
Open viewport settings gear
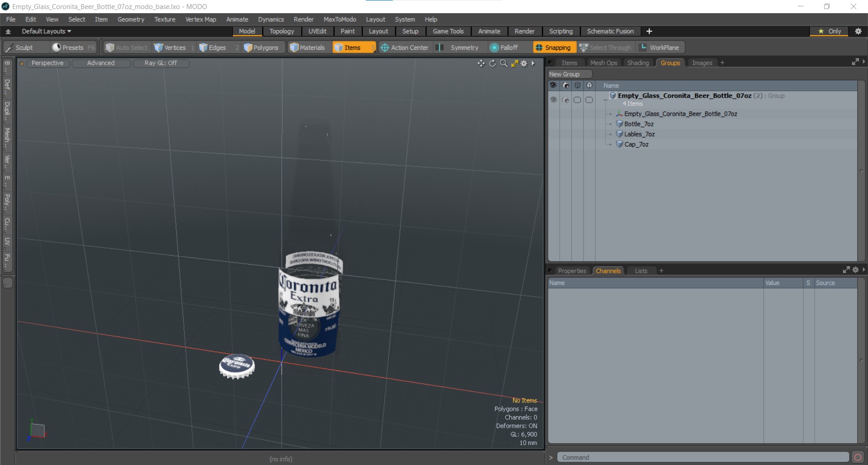[524, 63]
